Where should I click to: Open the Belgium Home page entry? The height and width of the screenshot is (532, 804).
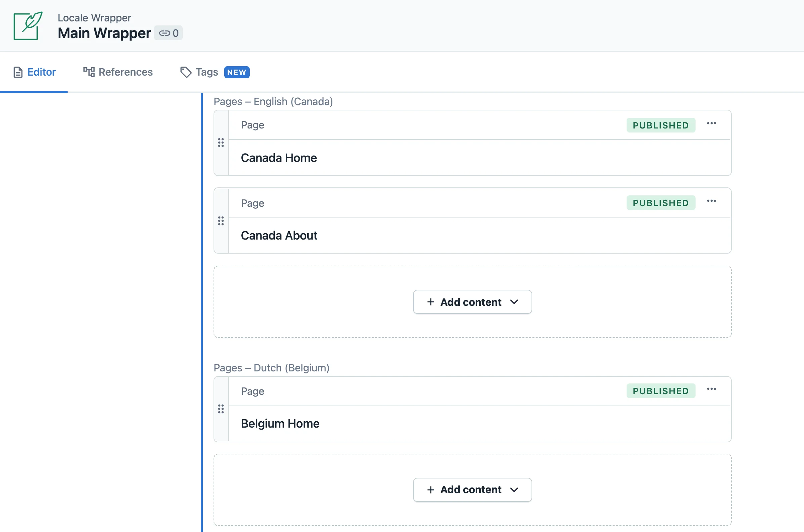tap(280, 424)
